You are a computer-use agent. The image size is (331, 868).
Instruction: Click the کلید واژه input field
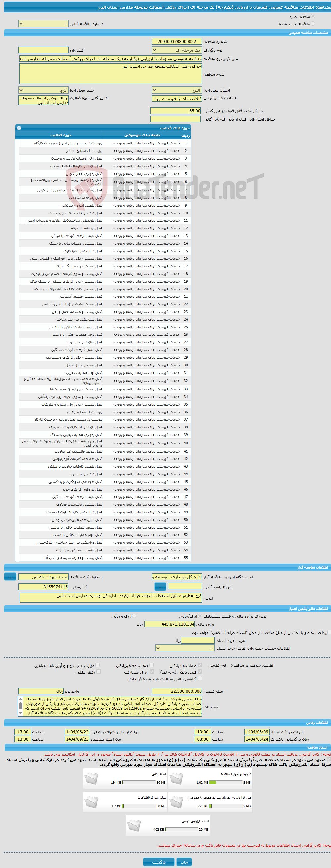[43, 50]
